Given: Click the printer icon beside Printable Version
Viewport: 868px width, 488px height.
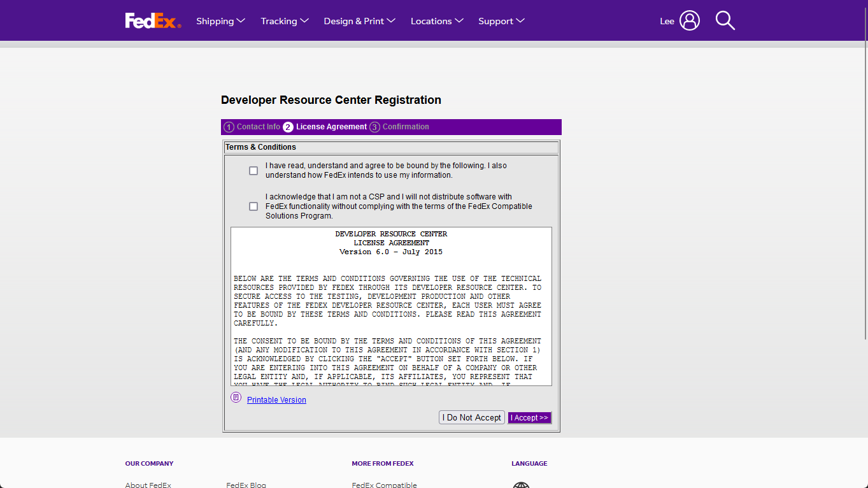Looking at the screenshot, I should coord(236,397).
